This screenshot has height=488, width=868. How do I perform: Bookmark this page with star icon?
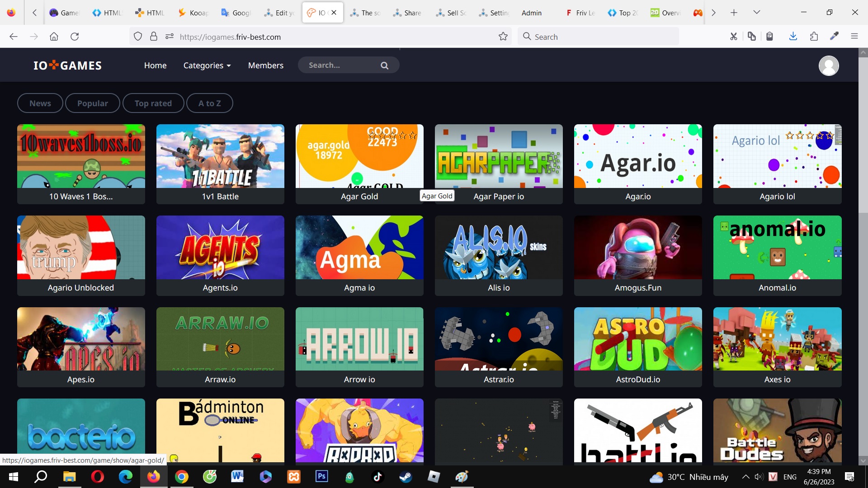[503, 37]
